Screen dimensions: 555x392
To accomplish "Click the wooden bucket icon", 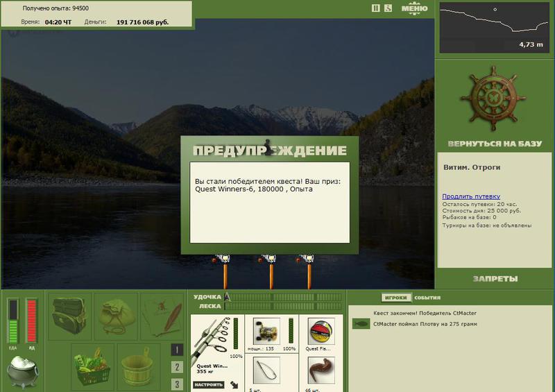I will pos(138,366).
